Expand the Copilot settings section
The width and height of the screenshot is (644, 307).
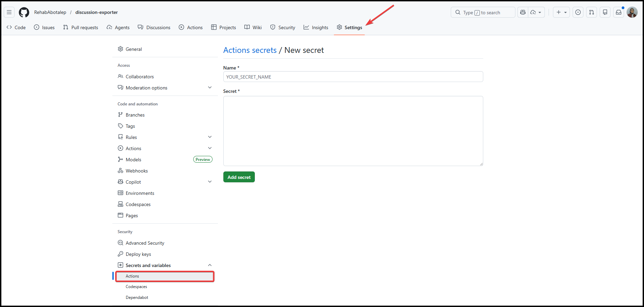tap(209, 182)
